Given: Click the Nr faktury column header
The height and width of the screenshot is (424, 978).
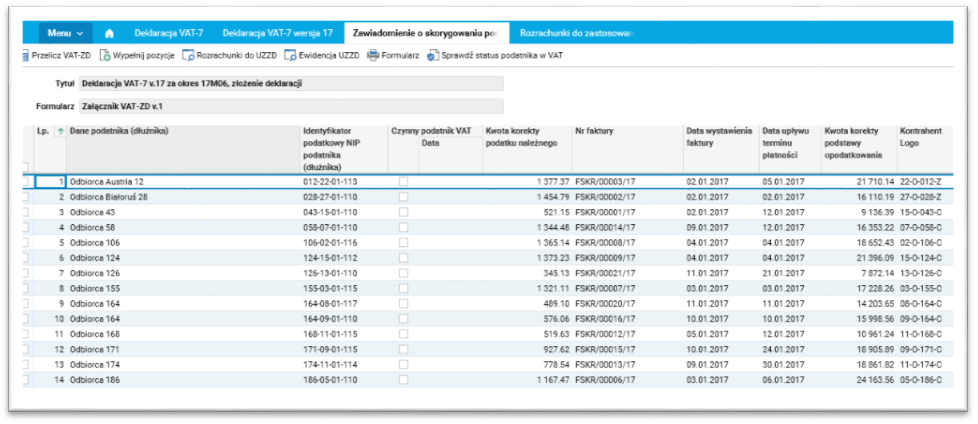Looking at the screenshot, I should [x=628, y=149].
